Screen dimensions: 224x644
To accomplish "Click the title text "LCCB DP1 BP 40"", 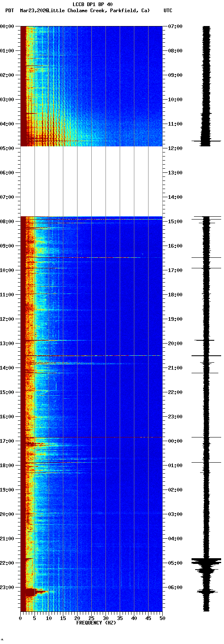I will pos(93,4).
